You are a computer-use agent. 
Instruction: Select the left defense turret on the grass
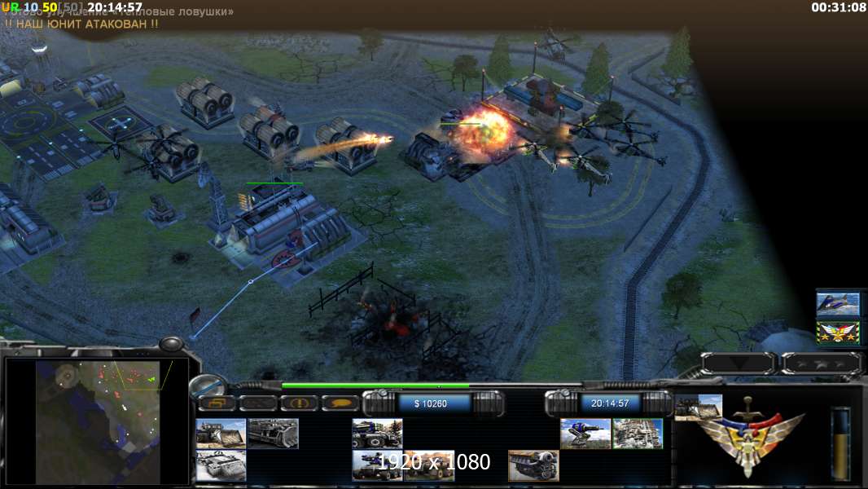tap(99, 200)
